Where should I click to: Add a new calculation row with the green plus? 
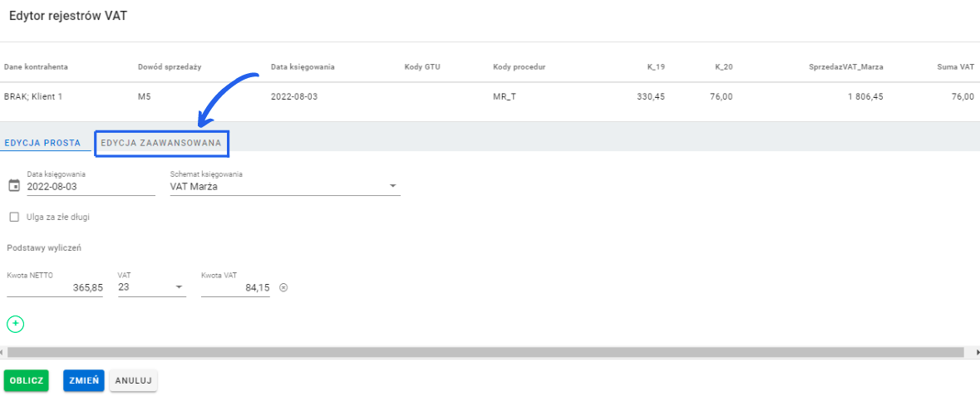tap(14, 323)
